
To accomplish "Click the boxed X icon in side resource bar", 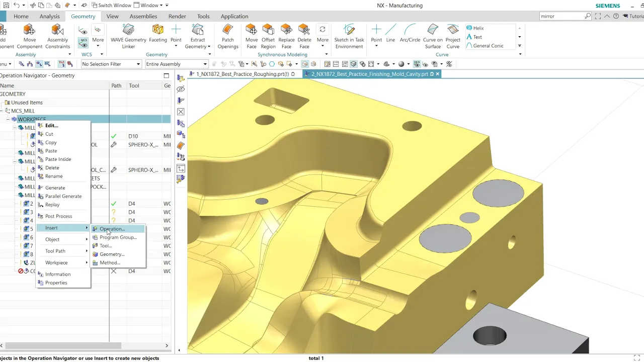I will (181, 112).
